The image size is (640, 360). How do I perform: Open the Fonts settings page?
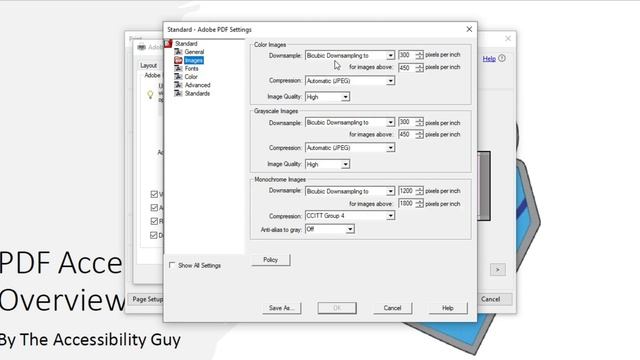click(191, 68)
